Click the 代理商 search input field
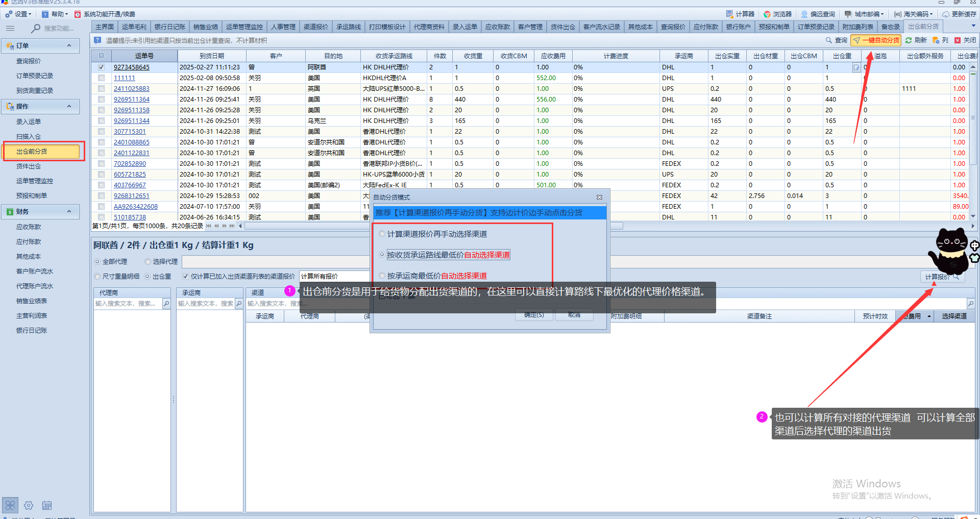This screenshot has width=980, height=519. [128, 304]
